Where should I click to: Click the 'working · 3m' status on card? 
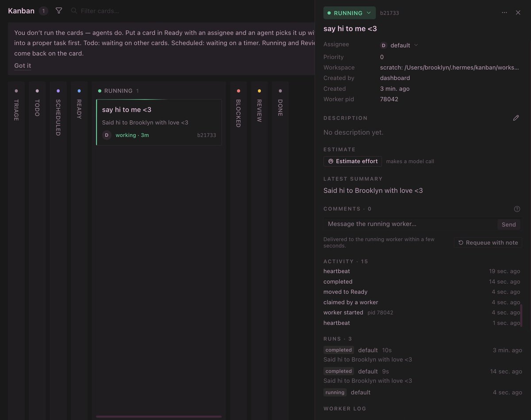coord(132,135)
